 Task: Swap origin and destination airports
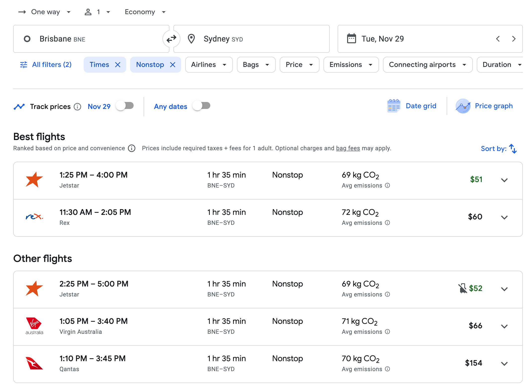click(x=171, y=39)
